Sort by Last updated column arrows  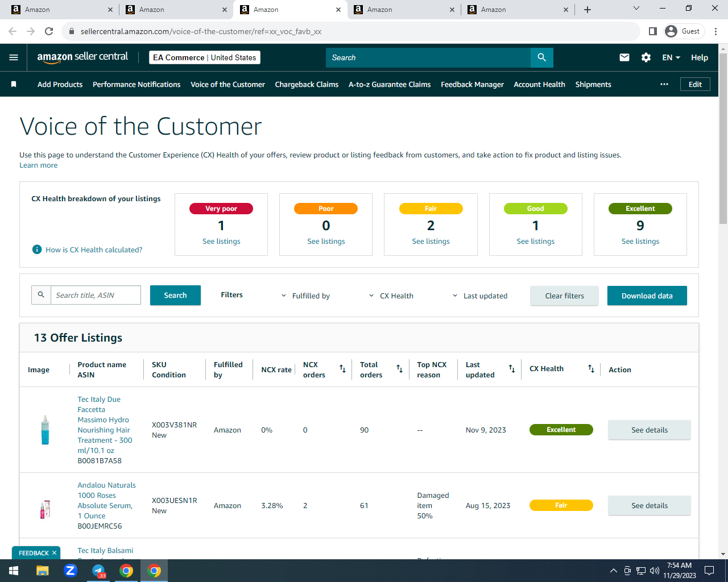pyautogui.click(x=512, y=369)
